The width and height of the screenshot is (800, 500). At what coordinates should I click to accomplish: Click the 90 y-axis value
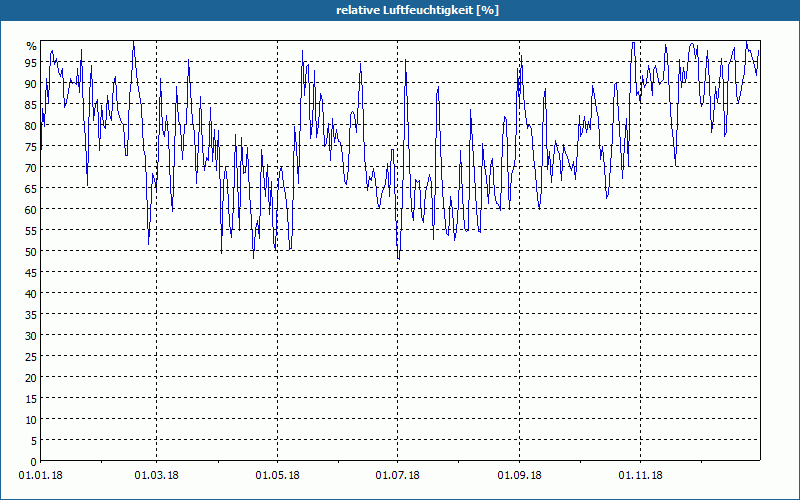point(31,84)
